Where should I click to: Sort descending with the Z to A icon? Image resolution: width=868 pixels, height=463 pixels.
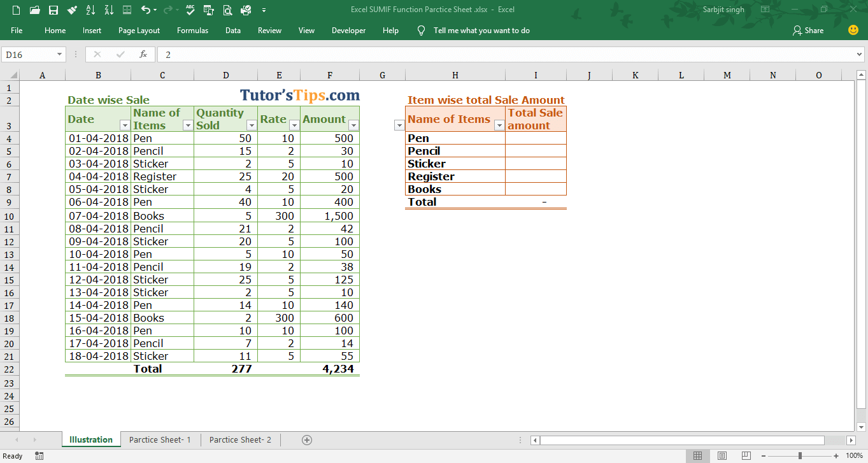click(108, 10)
